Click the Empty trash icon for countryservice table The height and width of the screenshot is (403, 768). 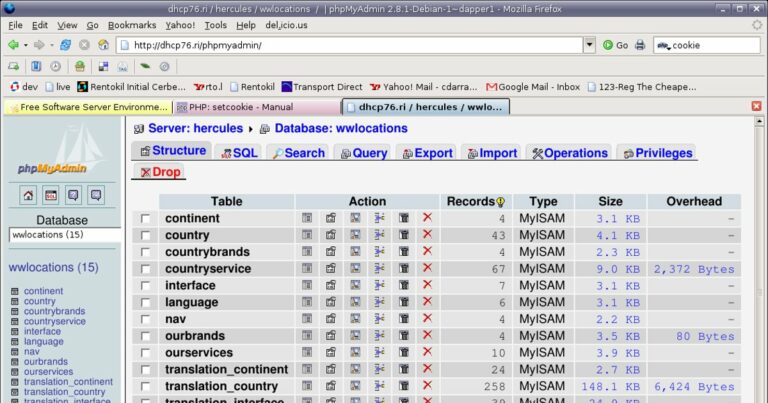(x=404, y=269)
